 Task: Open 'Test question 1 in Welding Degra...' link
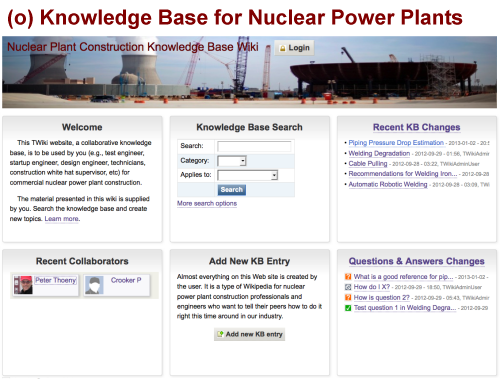click(x=405, y=308)
